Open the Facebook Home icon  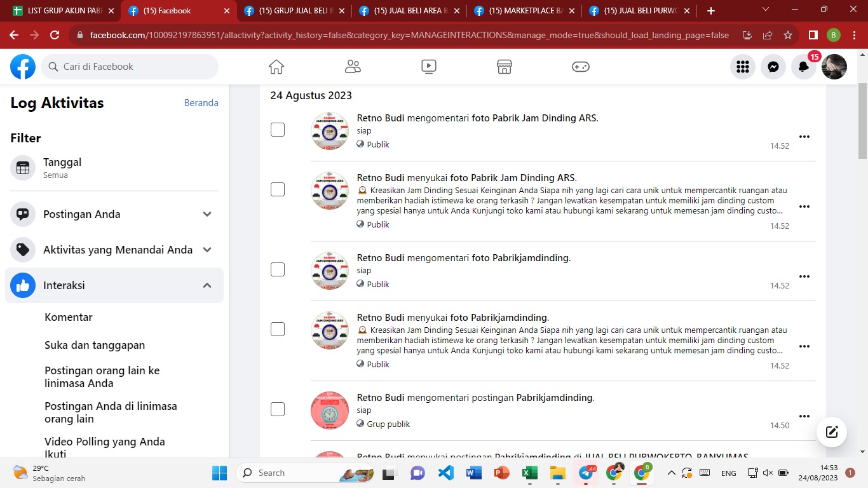tap(276, 67)
